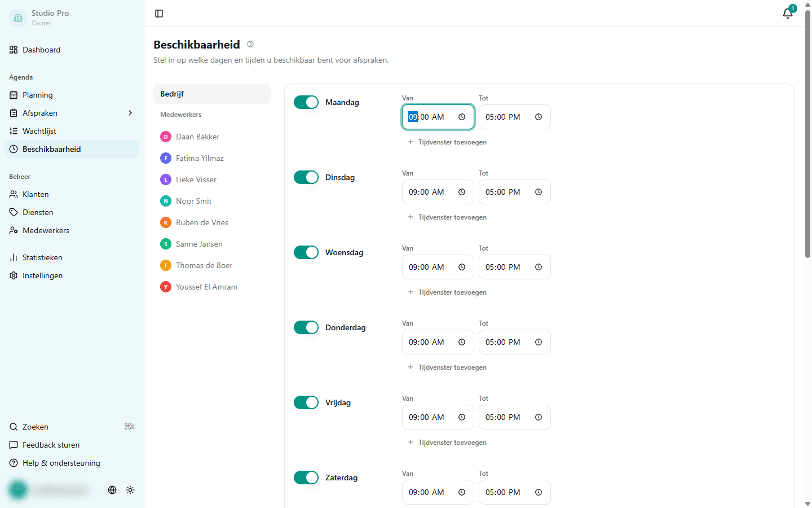The image size is (812, 508).
Task: Turn off the Woensdag switch
Action: point(306,252)
